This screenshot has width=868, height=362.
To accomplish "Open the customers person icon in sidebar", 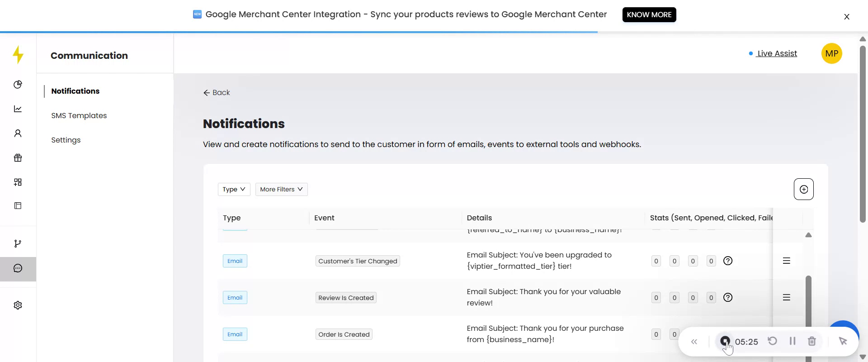I will [x=18, y=133].
